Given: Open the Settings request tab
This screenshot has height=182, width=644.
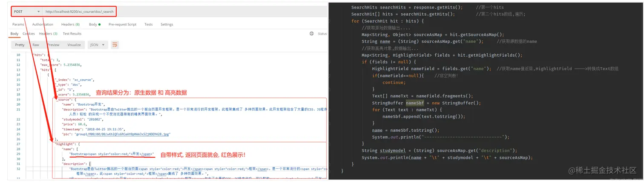Looking at the screenshot, I should pyautogui.click(x=167, y=24).
